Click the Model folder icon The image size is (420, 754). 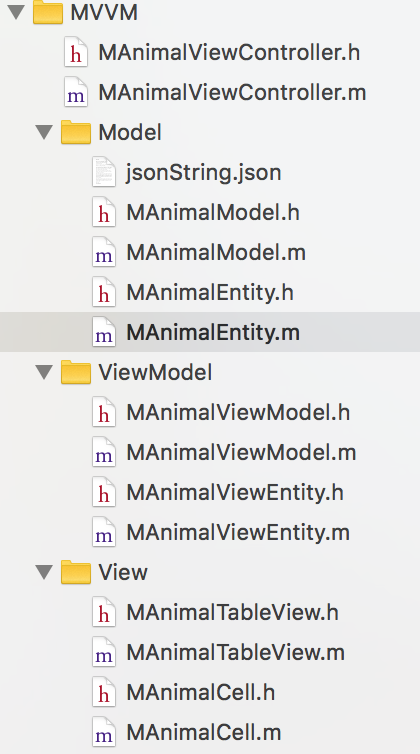click(x=76, y=132)
